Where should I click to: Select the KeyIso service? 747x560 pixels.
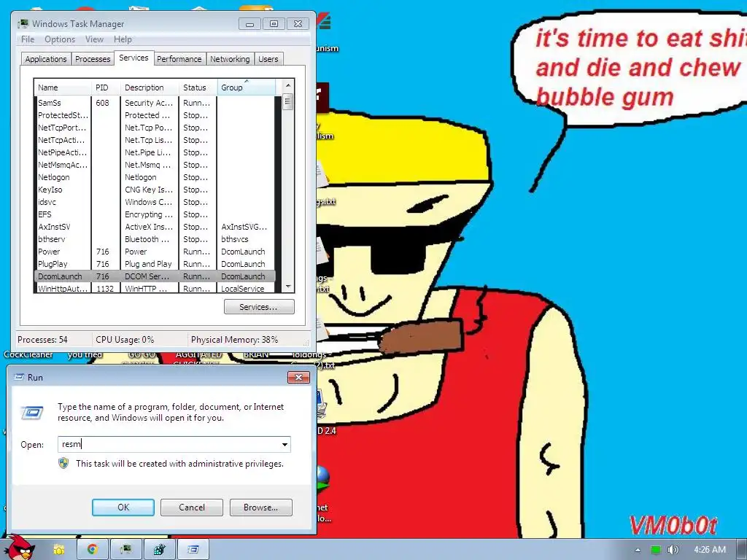[x=50, y=190]
